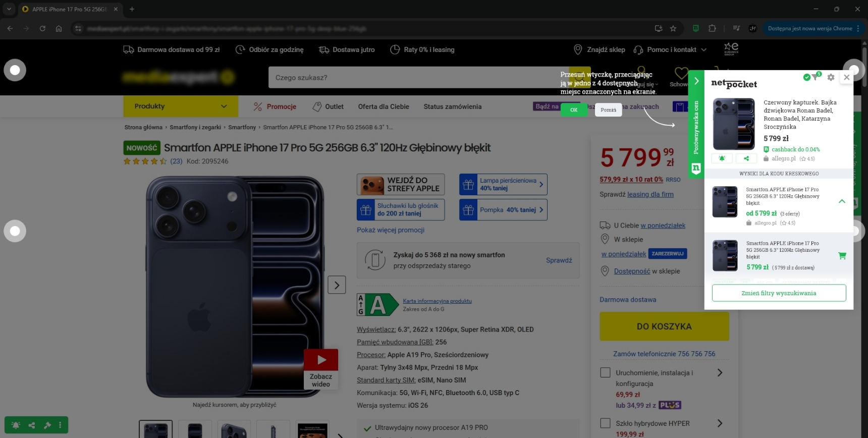868x438 pixels.
Task: Click the price alert bell in netpocket panel
Action: tap(722, 158)
